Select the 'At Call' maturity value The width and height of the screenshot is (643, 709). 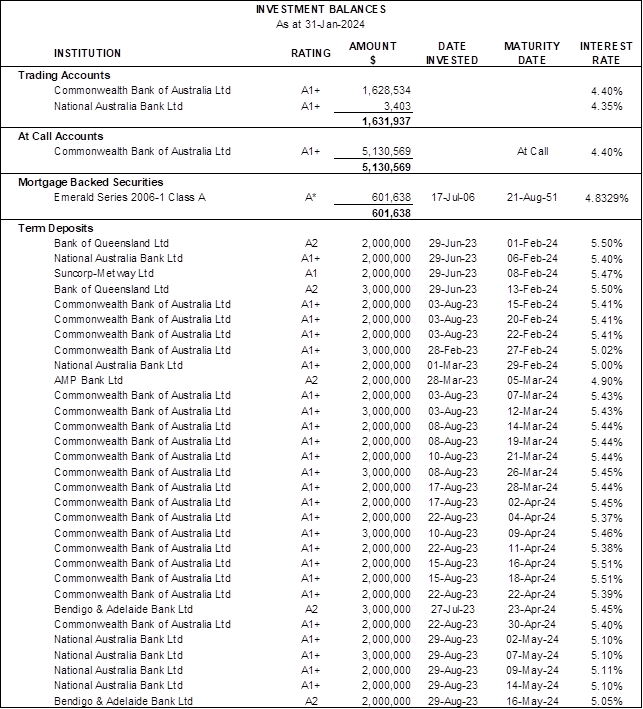(532, 151)
